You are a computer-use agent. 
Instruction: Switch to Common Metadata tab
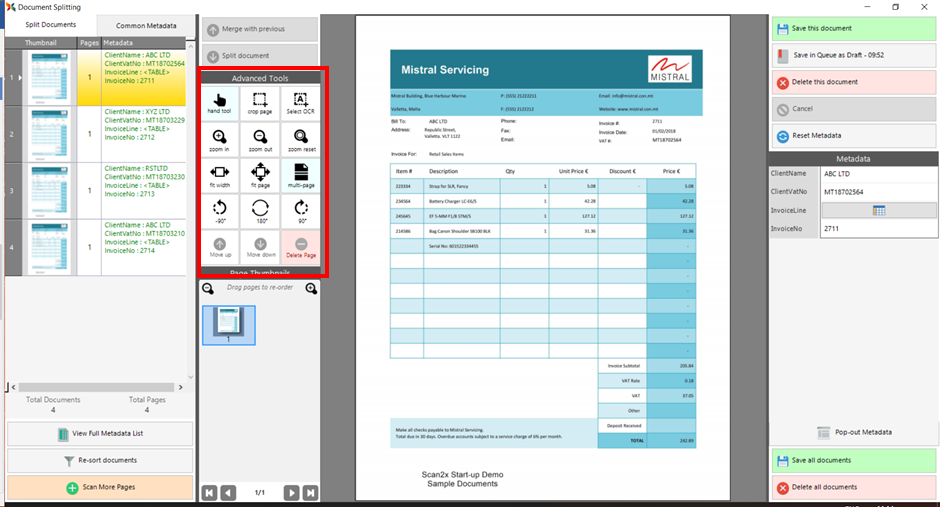click(146, 25)
